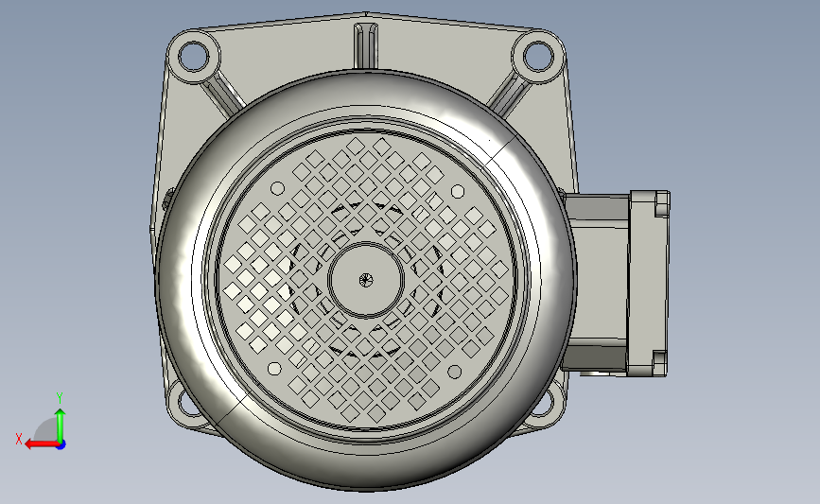820x504 pixels.
Task: Select the top-right flange mounting hole
Action: pyautogui.click(x=538, y=56)
